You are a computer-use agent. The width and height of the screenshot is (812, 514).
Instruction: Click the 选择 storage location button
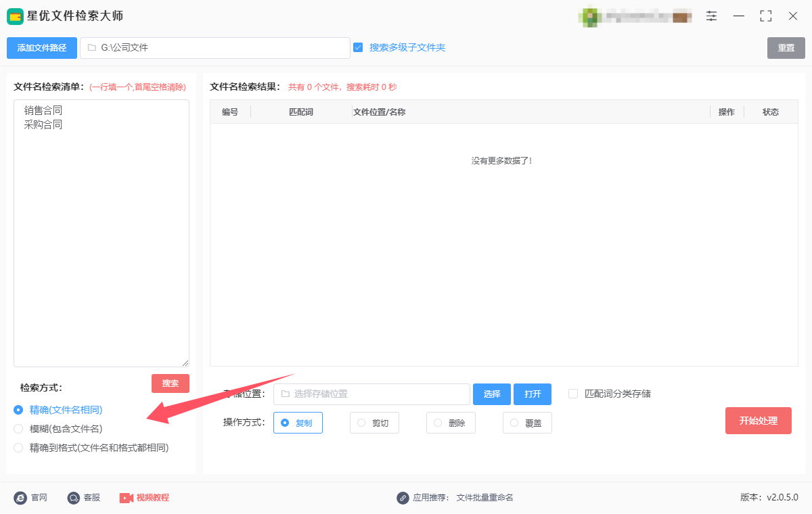[492, 394]
